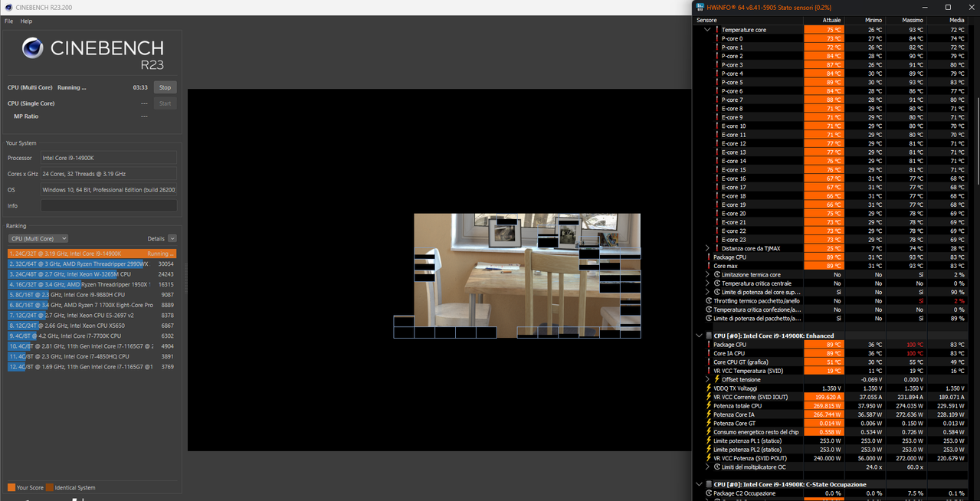The height and width of the screenshot is (501, 980).
Task: Expand Limitazione termica core row
Action: pos(707,274)
